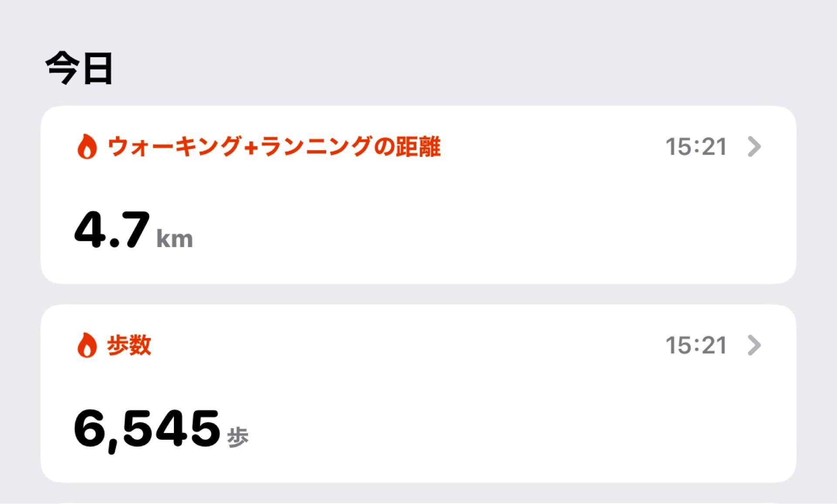Tap the 今日 section heading
Viewport: 837px width, 504px height.
(x=79, y=68)
